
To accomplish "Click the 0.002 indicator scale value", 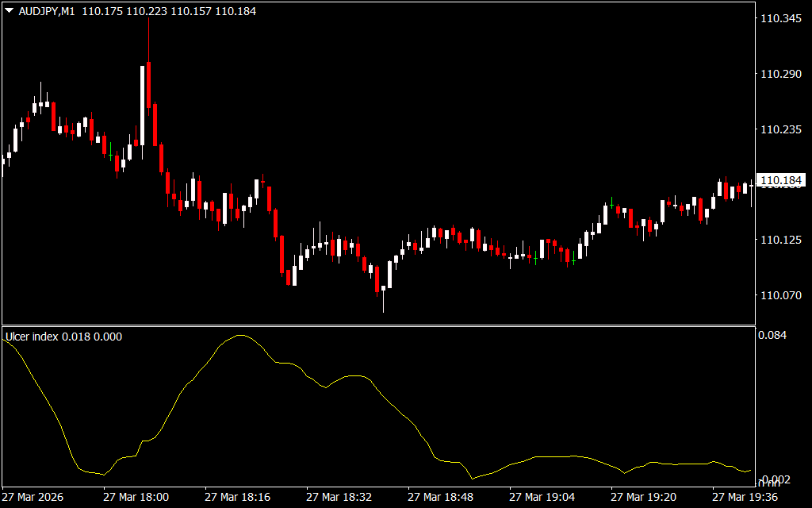I will click(x=774, y=479).
